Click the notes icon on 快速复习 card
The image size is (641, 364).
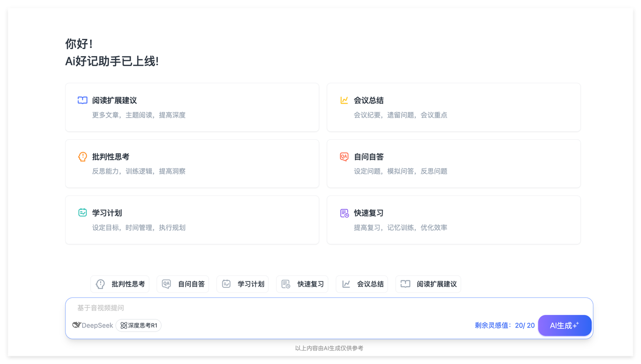click(x=344, y=213)
